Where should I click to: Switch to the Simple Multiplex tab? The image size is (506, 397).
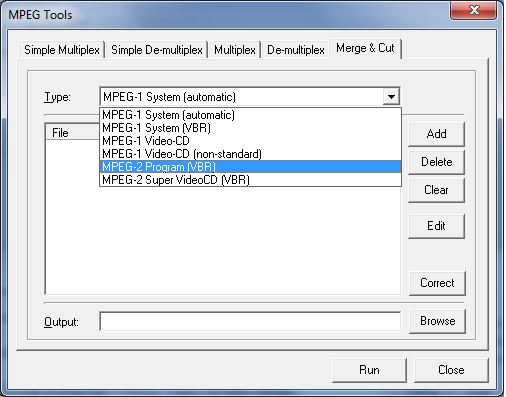(62, 50)
